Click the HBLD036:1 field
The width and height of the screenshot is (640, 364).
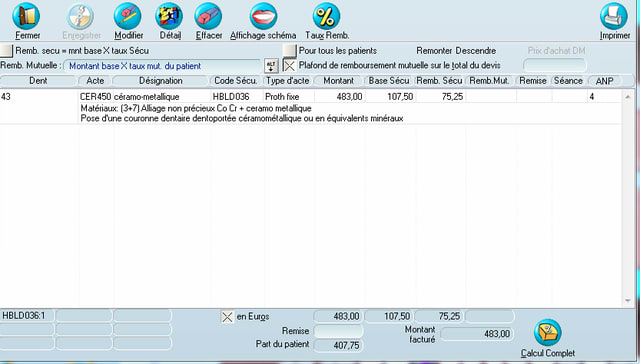pos(27,316)
